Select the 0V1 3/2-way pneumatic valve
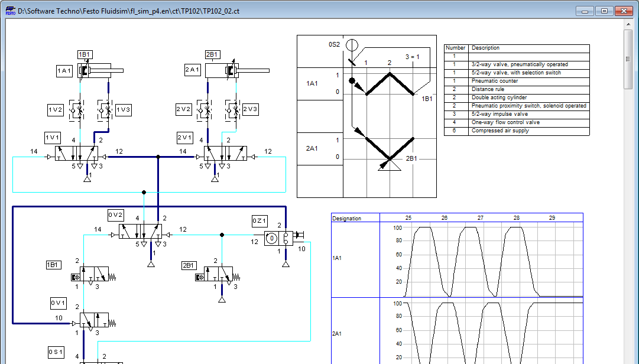 tap(93, 321)
